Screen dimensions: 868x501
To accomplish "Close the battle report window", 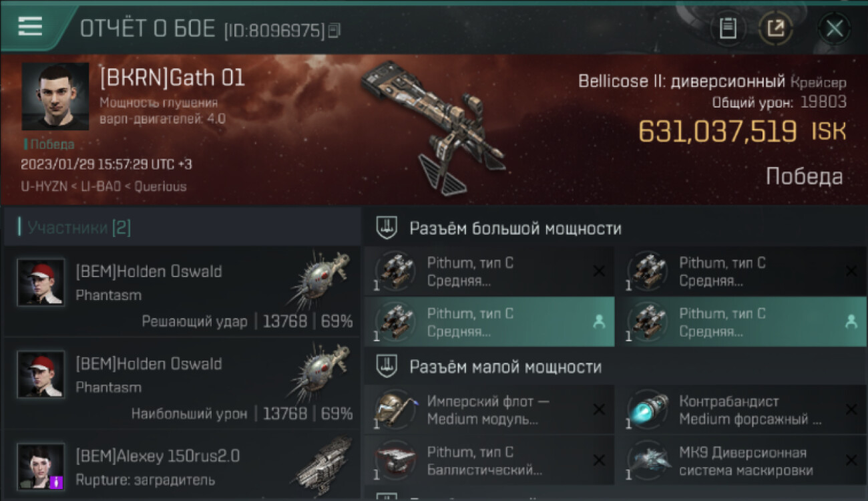I will (835, 29).
